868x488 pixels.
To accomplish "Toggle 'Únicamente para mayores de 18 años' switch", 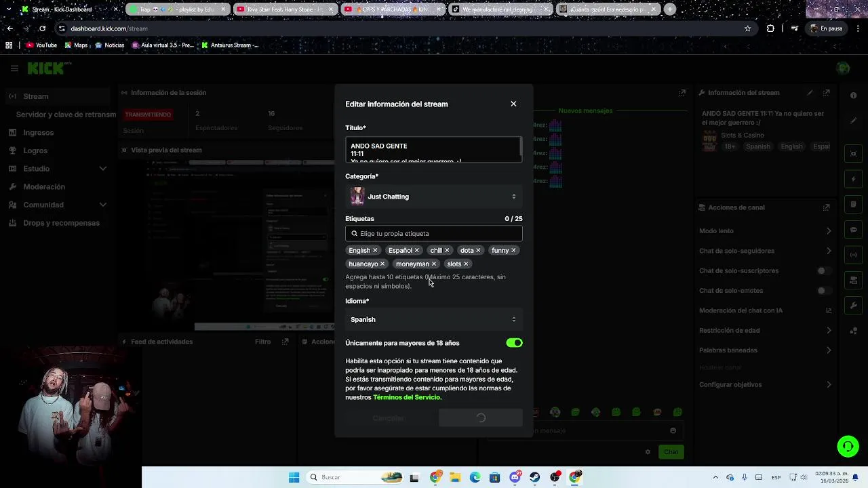I will [x=514, y=343].
